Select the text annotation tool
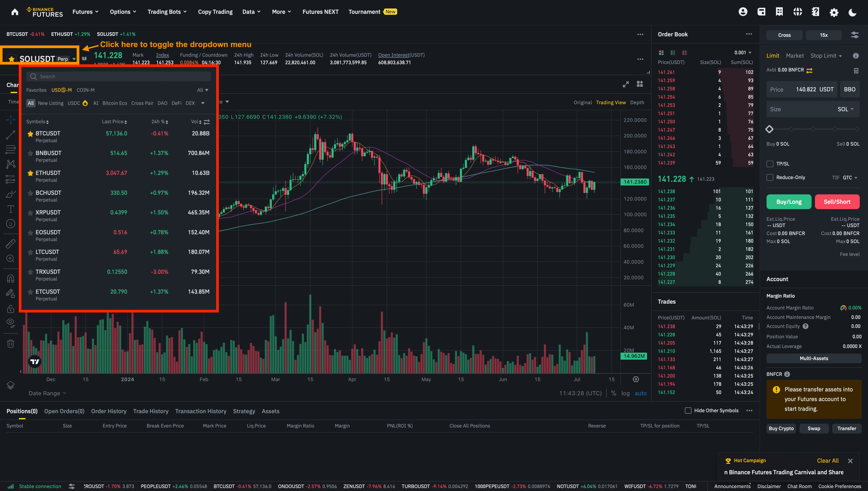868x491 pixels. pyautogui.click(x=10, y=209)
